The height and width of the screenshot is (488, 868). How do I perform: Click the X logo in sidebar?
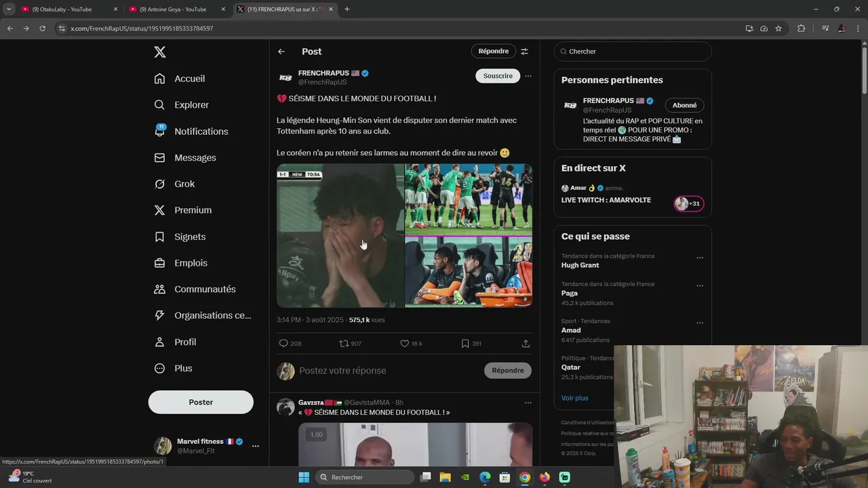pos(159,52)
